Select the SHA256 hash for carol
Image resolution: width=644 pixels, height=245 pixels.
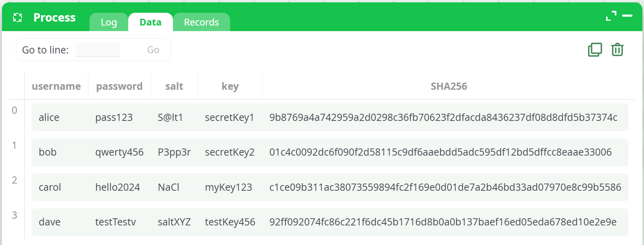coord(445,187)
